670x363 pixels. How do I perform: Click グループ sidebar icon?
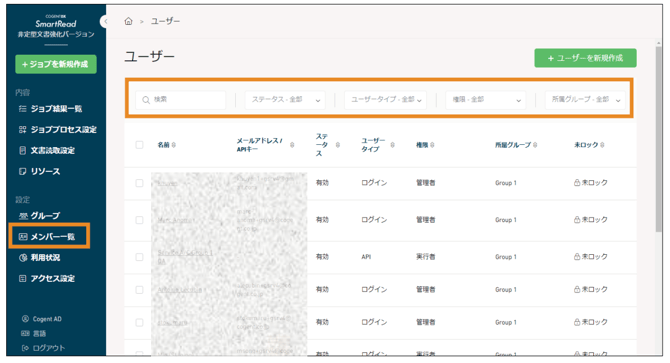(23, 216)
